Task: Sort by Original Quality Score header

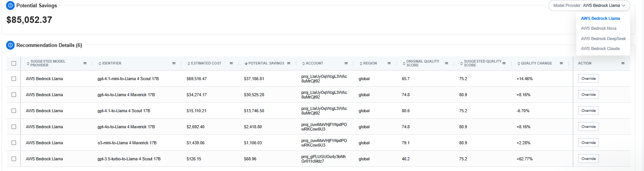Action: pos(421,63)
